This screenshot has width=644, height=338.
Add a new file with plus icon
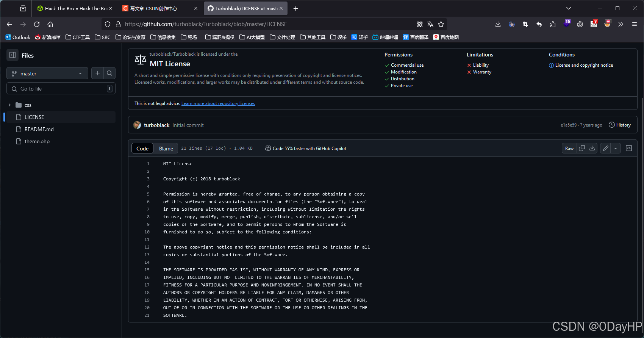97,73
